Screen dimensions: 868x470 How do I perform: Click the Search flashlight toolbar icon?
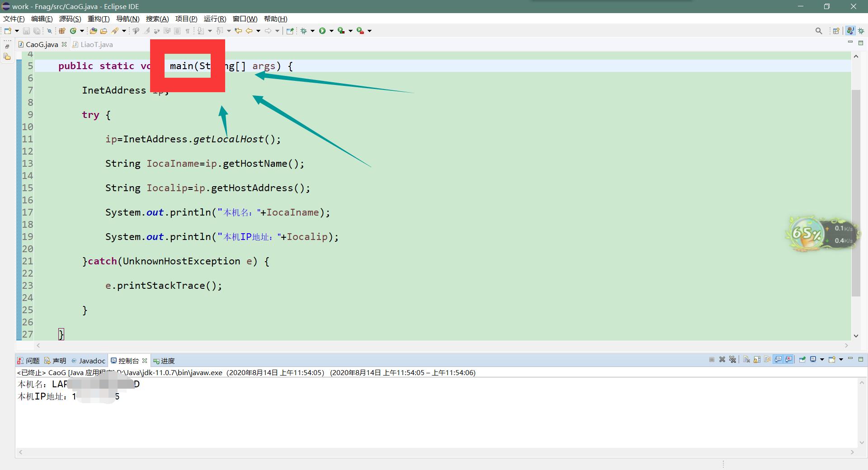click(115, 31)
